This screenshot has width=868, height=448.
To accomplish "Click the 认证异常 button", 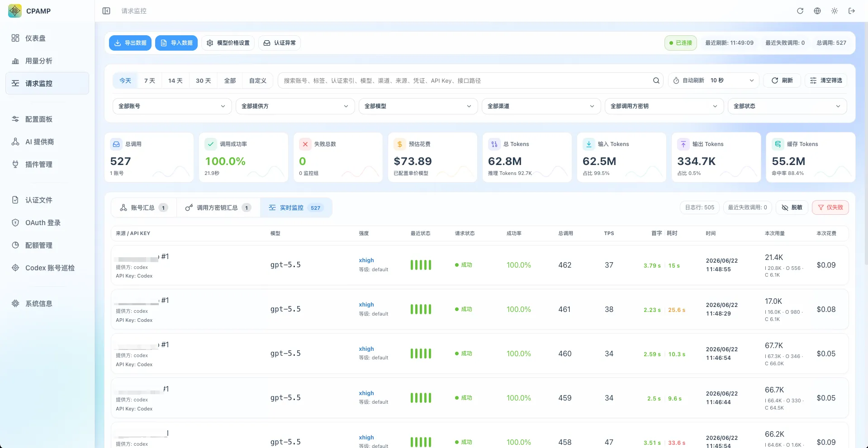I will [x=280, y=43].
